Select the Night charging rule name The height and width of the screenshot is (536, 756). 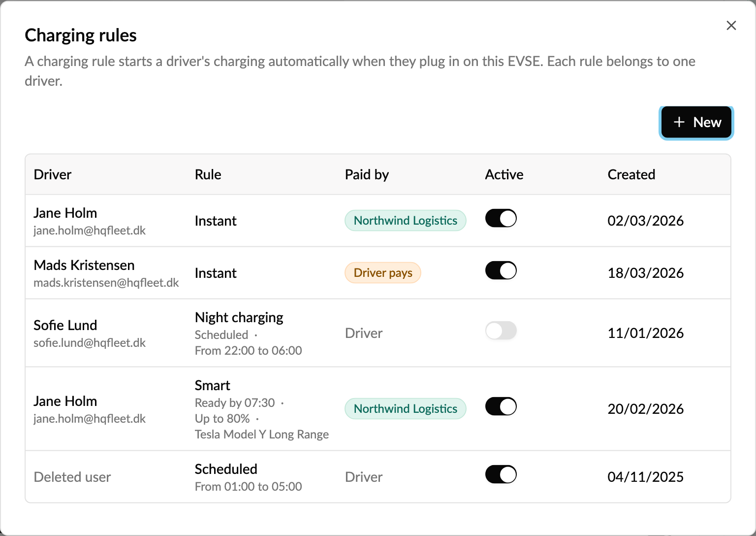[239, 317]
